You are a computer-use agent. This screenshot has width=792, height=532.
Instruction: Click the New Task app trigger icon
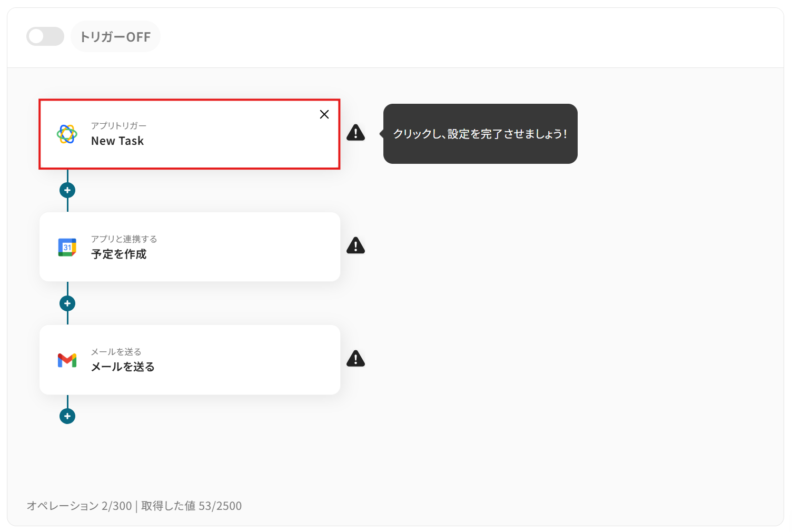(x=67, y=134)
